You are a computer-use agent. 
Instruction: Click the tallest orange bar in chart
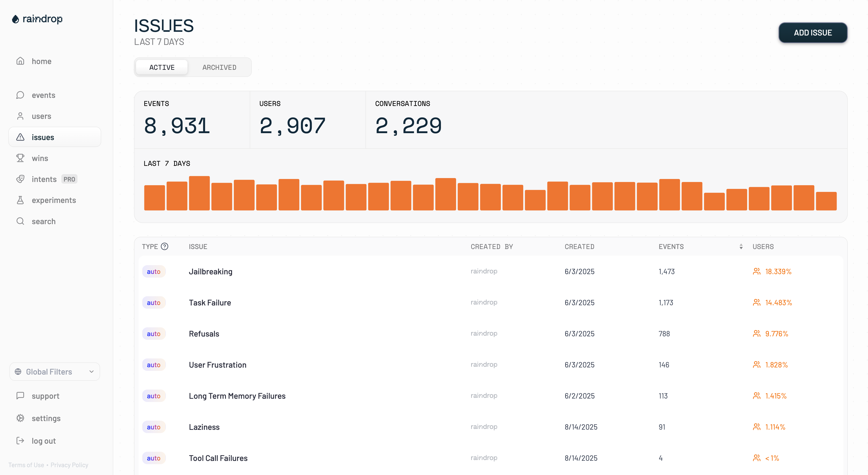[199, 193]
